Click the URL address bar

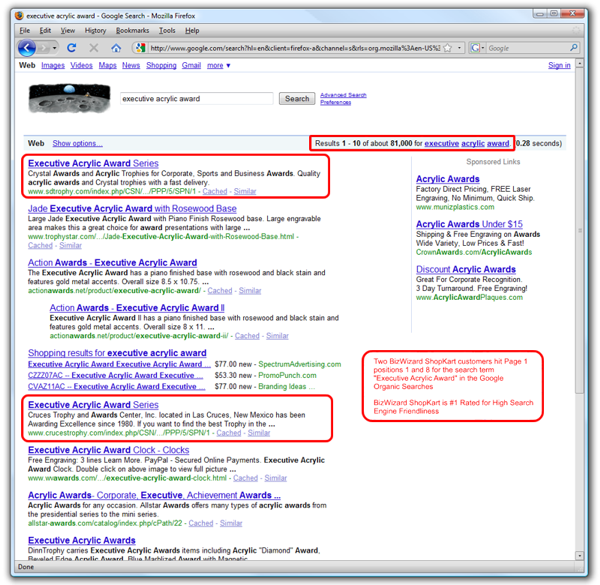[295, 48]
